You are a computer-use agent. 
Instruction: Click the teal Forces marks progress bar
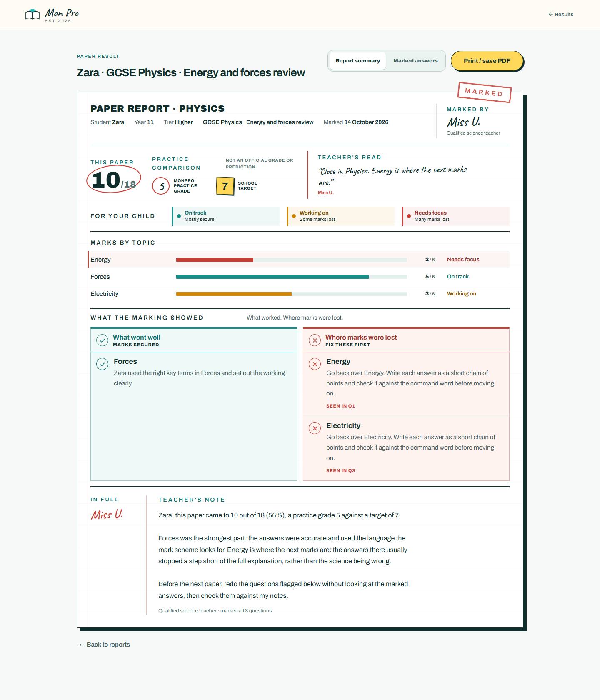(x=272, y=277)
